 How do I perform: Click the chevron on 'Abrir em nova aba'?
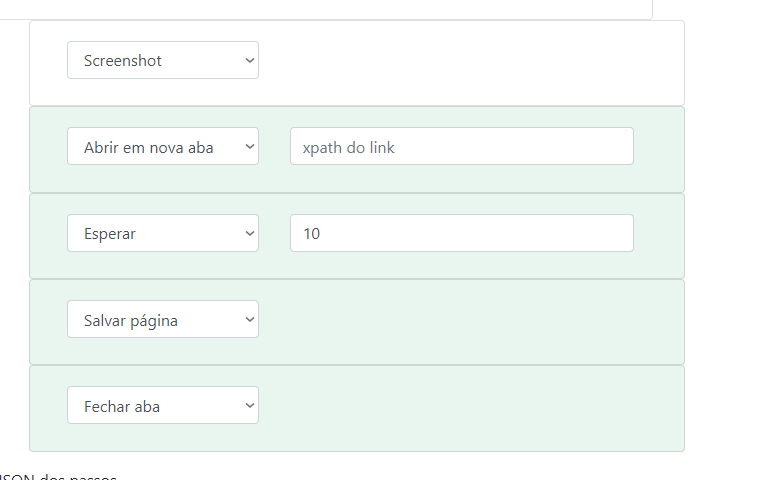point(249,147)
